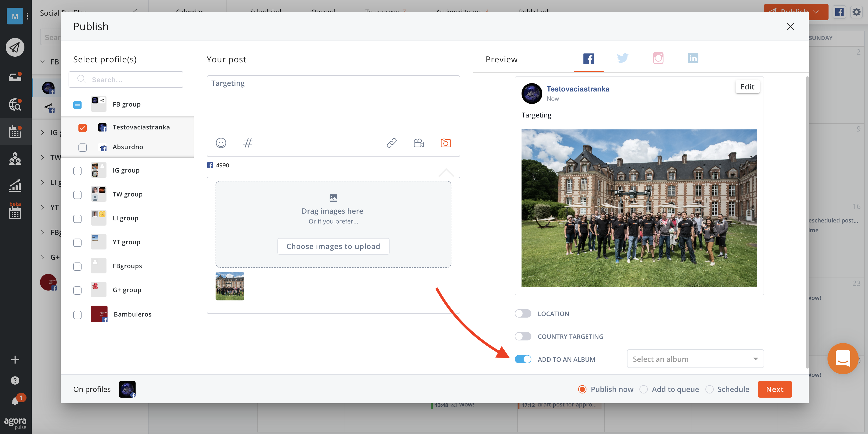Click the link attachment icon
The width and height of the screenshot is (868, 434).
click(392, 143)
